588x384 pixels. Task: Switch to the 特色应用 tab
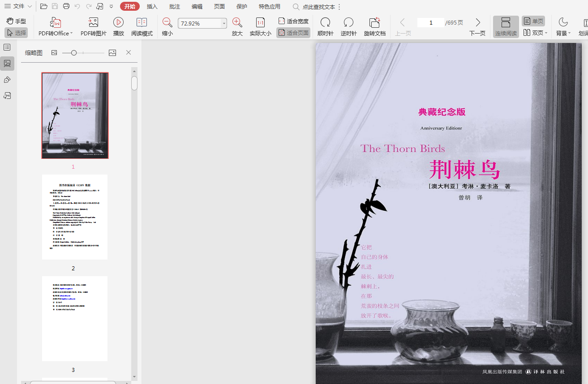(270, 6)
